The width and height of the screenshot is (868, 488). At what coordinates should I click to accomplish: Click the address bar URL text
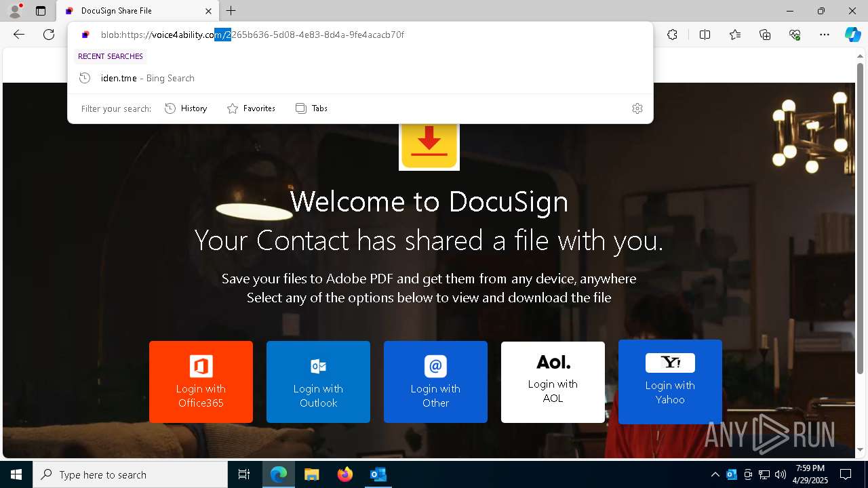point(252,35)
